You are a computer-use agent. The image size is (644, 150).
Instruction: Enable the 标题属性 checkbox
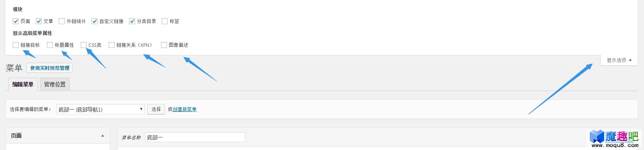coord(50,45)
